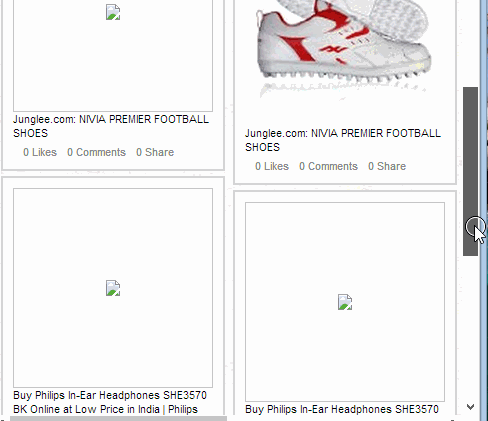Click '0 Likes' under the left NIVIA shoes card
The image size is (488, 421).
(x=40, y=152)
